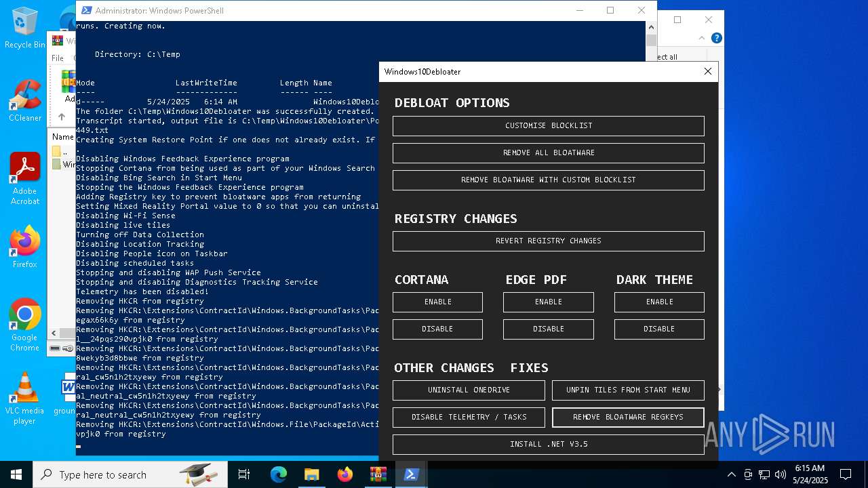Open network status tray icon

[764, 474]
